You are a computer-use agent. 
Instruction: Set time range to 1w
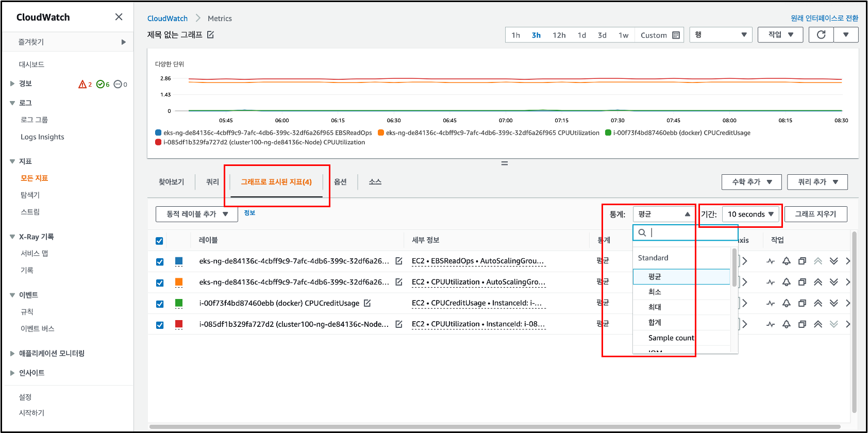[x=623, y=35]
